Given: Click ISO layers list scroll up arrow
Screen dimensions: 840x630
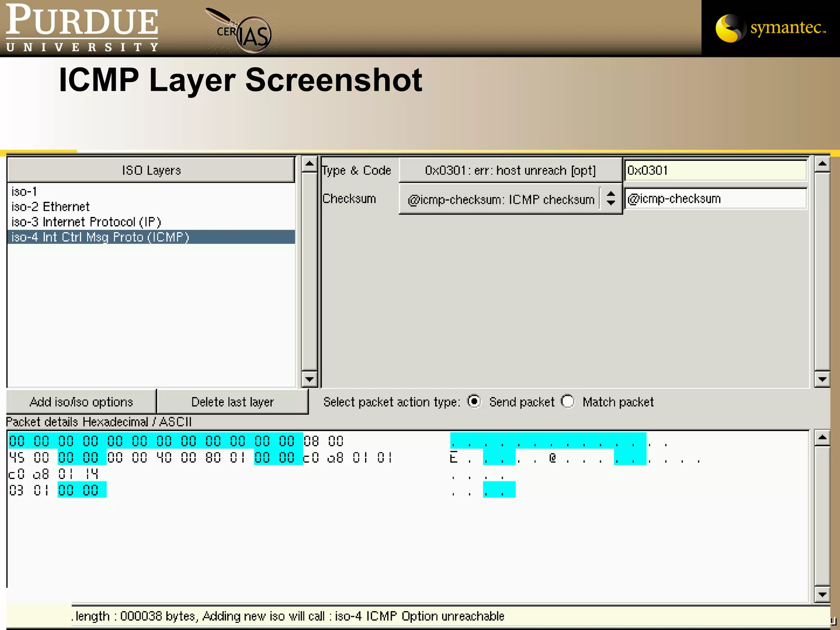Looking at the screenshot, I should click(x=309, y=164).
